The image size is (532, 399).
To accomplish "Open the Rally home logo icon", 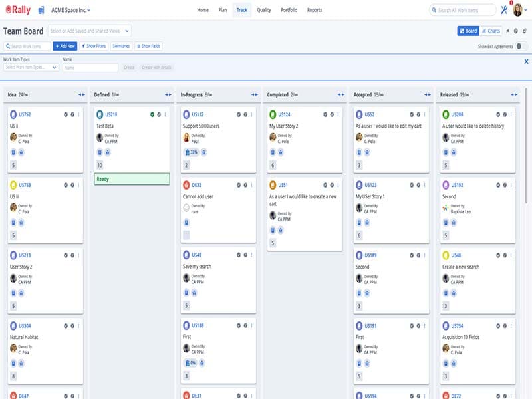I will tap(10, 9).
